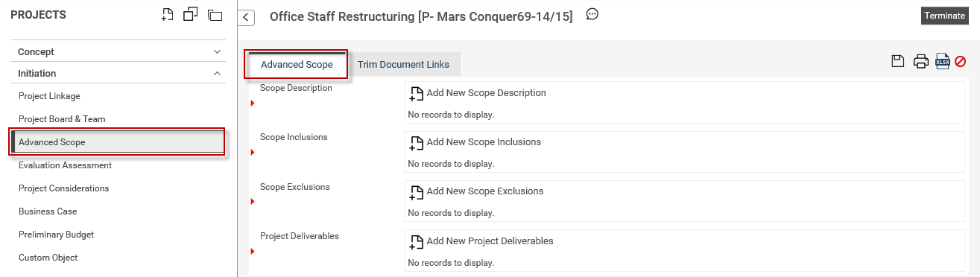Screen dimensions: 980x277
Task: Add New Scope Exclusions
Action: point(477,191)
